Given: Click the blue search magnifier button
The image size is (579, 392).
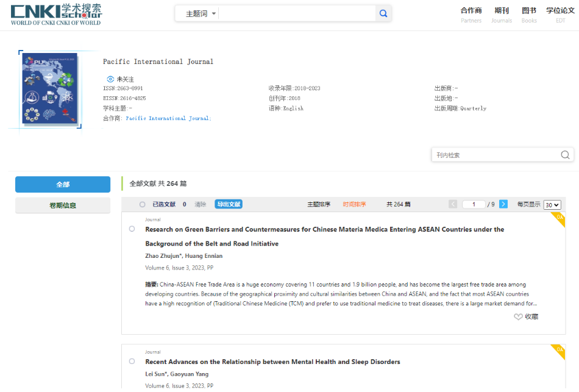Looking at the screenshot, I should (383, 13).
